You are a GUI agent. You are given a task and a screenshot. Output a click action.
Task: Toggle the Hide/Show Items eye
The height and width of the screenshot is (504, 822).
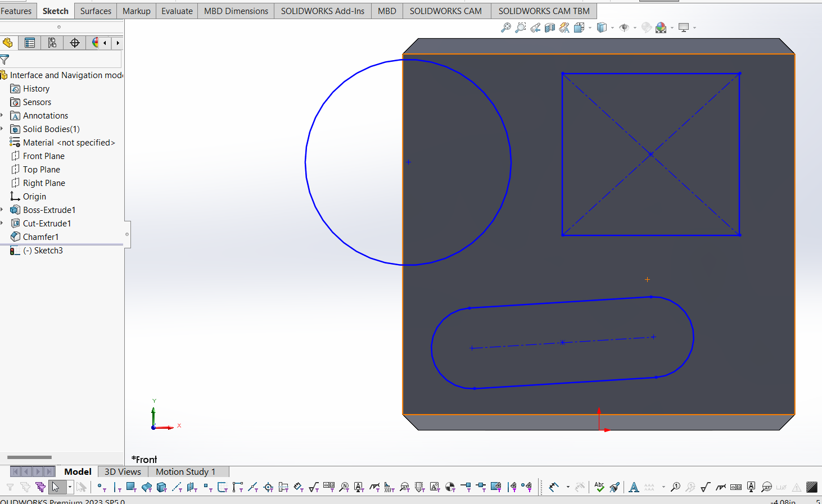tap(624, 28)
